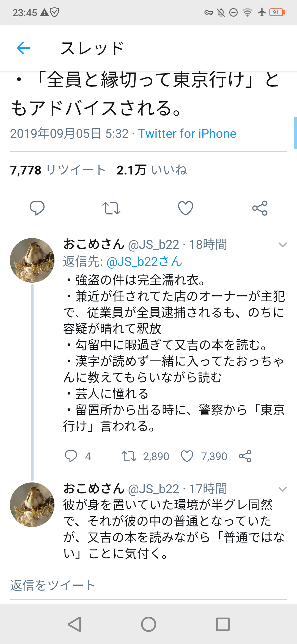Tap the reply bubble icon under the main tweet
Screen dimensions: 297x644
(x=37, y=208)
